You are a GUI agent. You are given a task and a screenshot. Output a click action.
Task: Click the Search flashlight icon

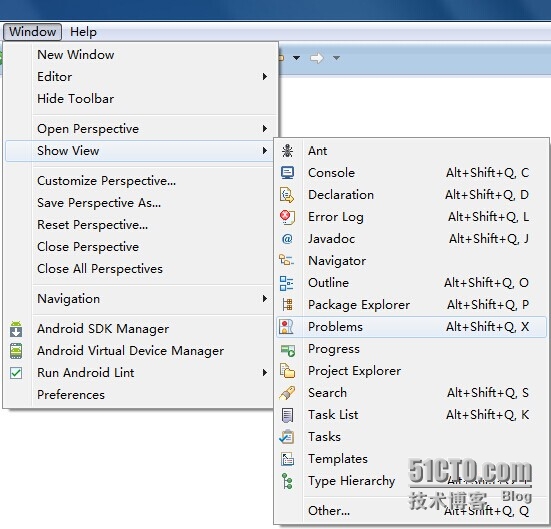point(287,393)
